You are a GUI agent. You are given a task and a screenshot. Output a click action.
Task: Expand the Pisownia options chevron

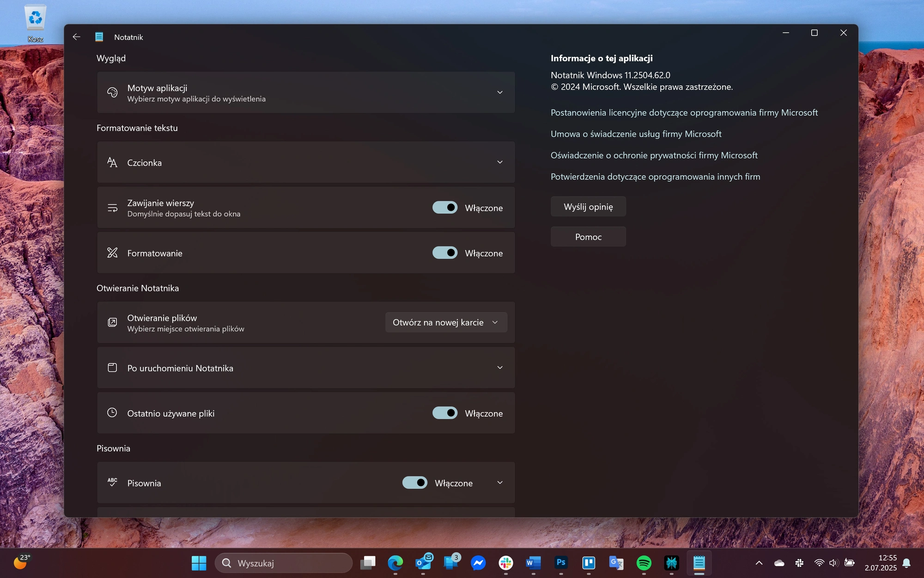(500, 483)
